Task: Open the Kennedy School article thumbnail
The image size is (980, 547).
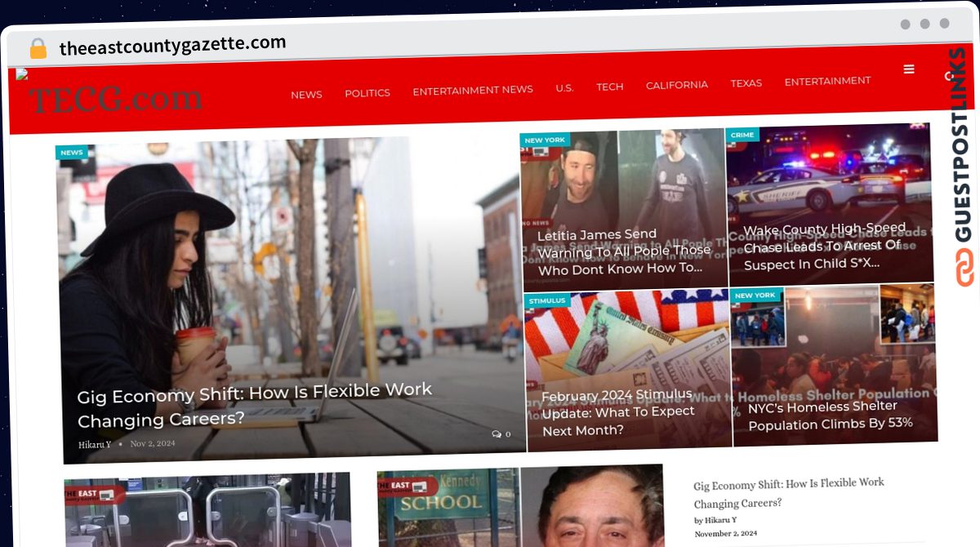Action: click(521, 507)
